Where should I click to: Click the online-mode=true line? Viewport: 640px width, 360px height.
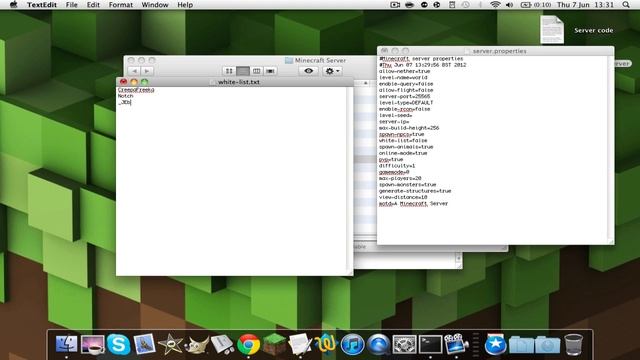(403, 153)
